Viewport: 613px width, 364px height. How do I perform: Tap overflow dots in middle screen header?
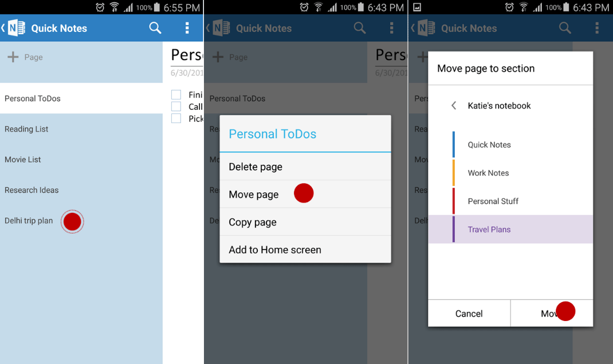pyautogui.click(x=392, y=27)
